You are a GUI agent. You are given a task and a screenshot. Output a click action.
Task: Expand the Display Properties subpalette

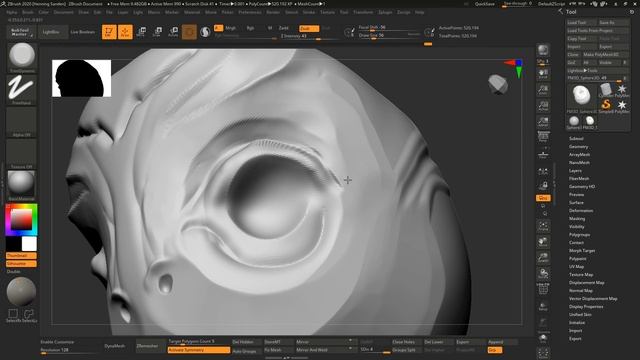click(x=586, y=307)
